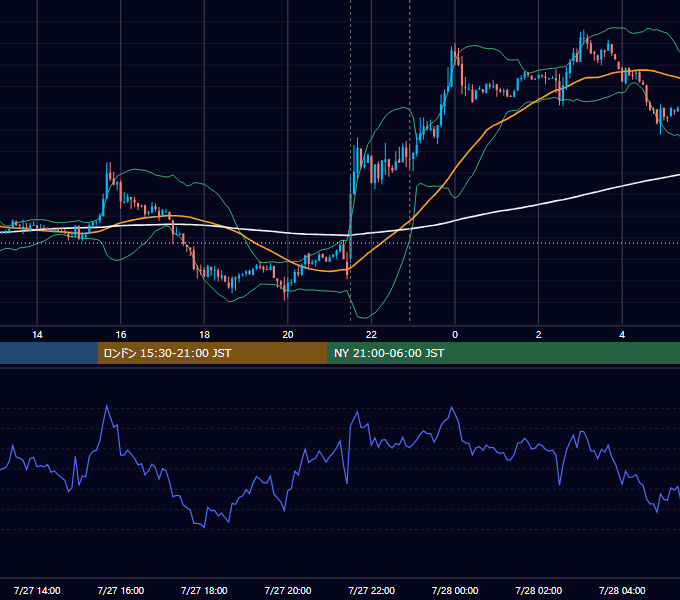Click the 18 hour axis label
The height and width of the screenshot is (600, 680).
pos(204,335)
